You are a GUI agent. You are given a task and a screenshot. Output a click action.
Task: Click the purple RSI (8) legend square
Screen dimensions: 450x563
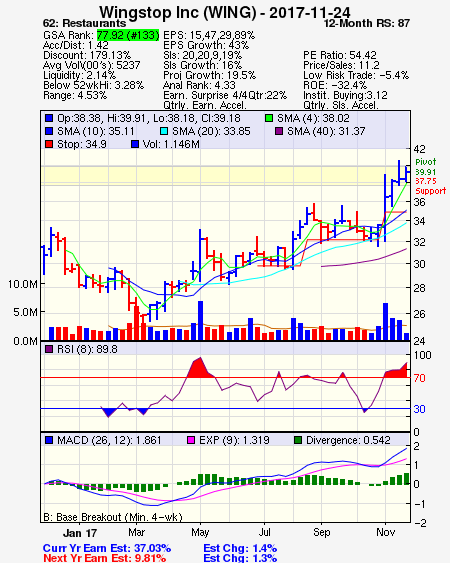pyautogui.click(x=49, y=349)
